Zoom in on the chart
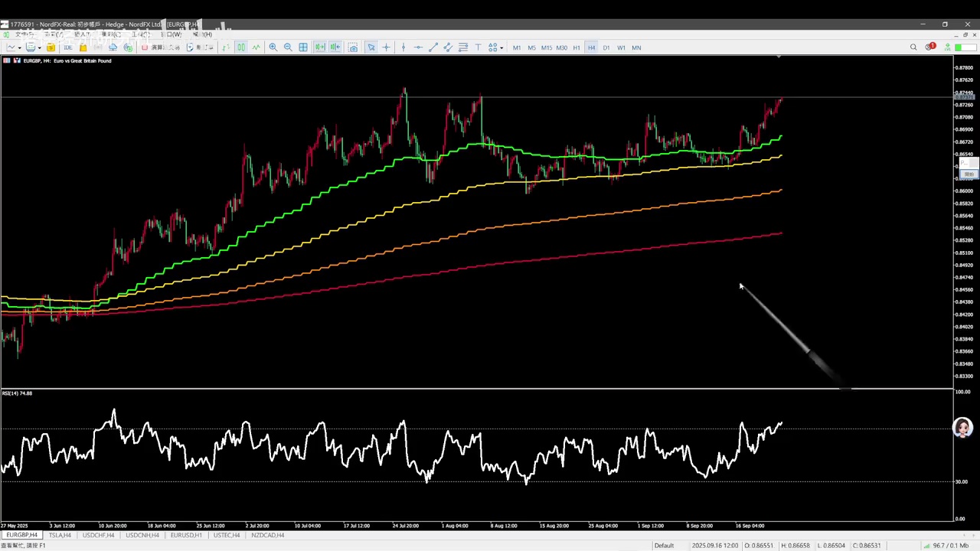The width and height of the screenshot is (980, 551). 273,47
